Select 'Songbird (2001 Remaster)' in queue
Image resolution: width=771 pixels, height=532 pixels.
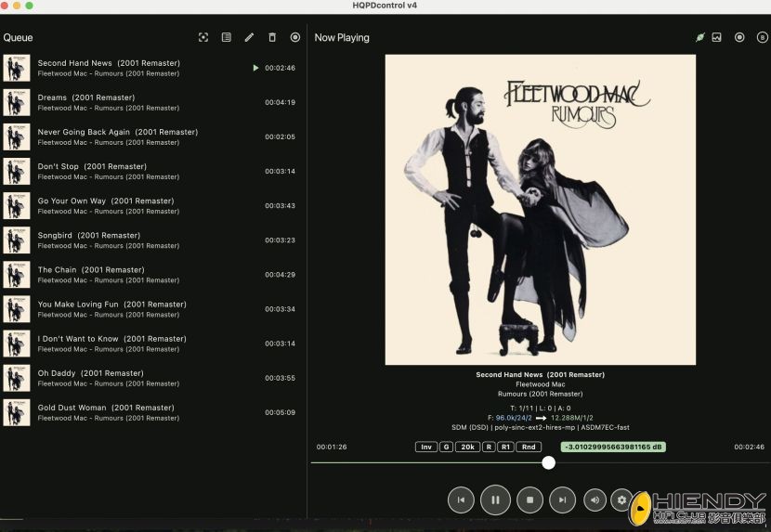[150, 240]
